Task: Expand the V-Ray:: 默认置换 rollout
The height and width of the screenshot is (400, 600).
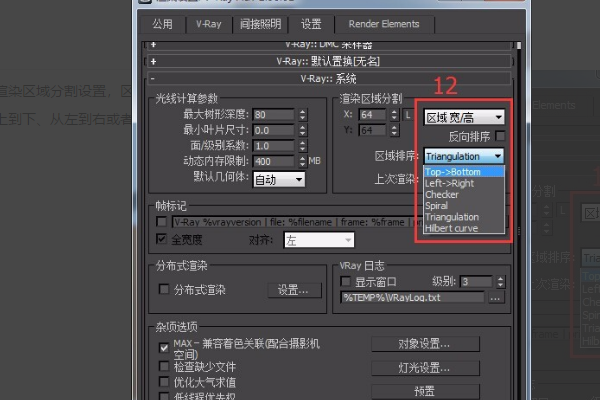Action: coord(328,61)
